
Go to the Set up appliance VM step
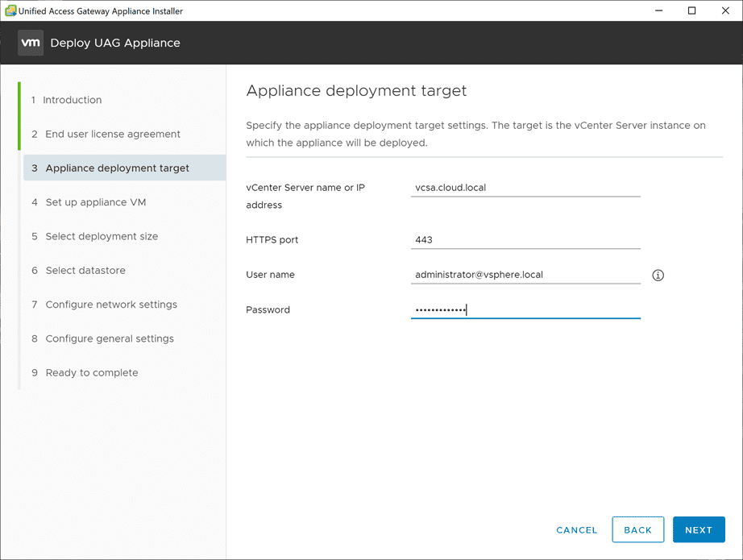(x=96, y=201)
